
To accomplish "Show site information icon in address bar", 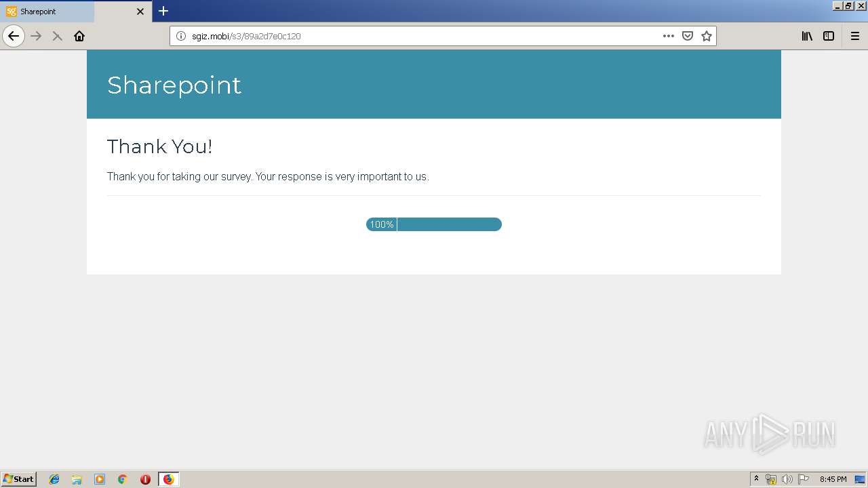I will (181, 36).
